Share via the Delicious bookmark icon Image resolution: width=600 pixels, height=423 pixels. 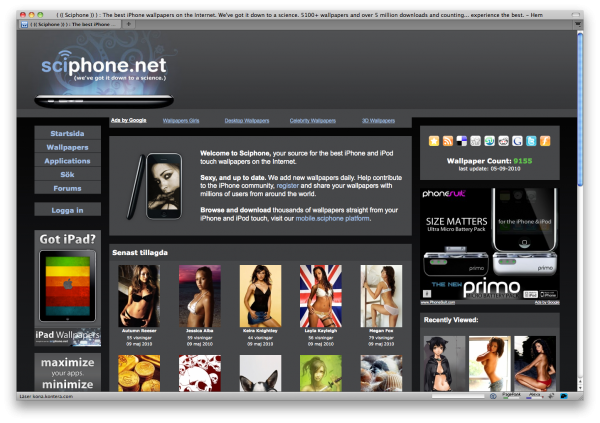pyautogui.click(x=462, y=141)
